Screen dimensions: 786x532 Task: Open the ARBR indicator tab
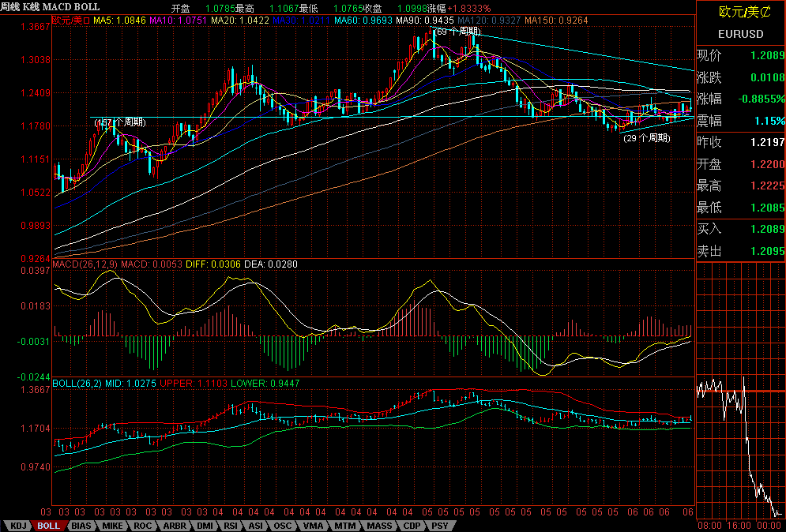pyautogui.click(x=175, y=526)
